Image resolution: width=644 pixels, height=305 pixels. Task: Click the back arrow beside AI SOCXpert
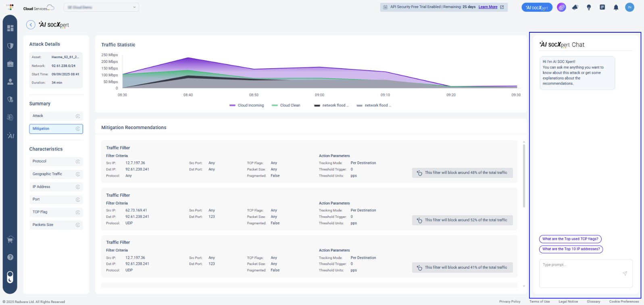pos(31,25)
